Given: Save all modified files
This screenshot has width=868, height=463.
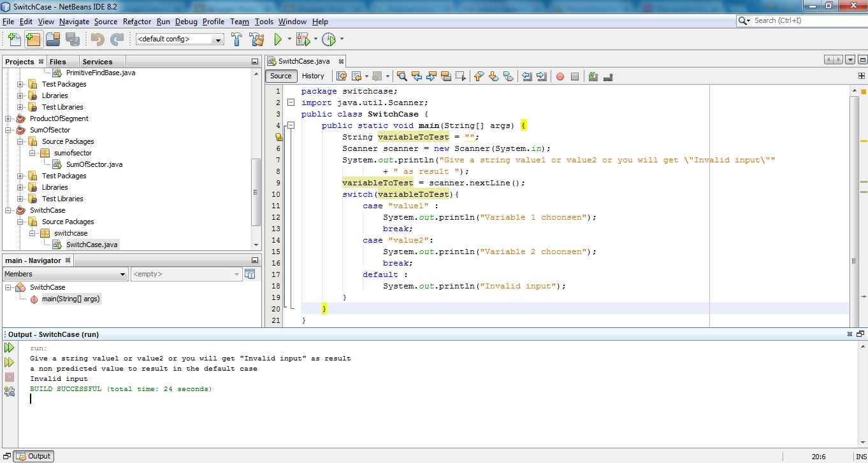Looking at the screenshot, I should (73, 39).
